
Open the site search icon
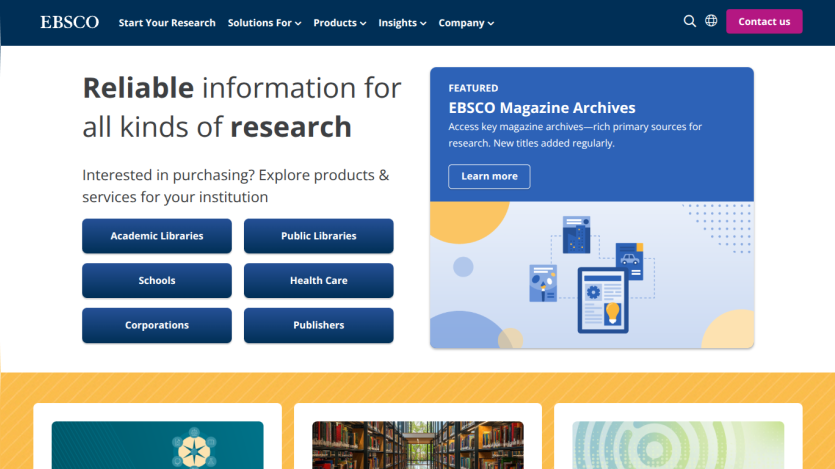[x=690, y=21]
